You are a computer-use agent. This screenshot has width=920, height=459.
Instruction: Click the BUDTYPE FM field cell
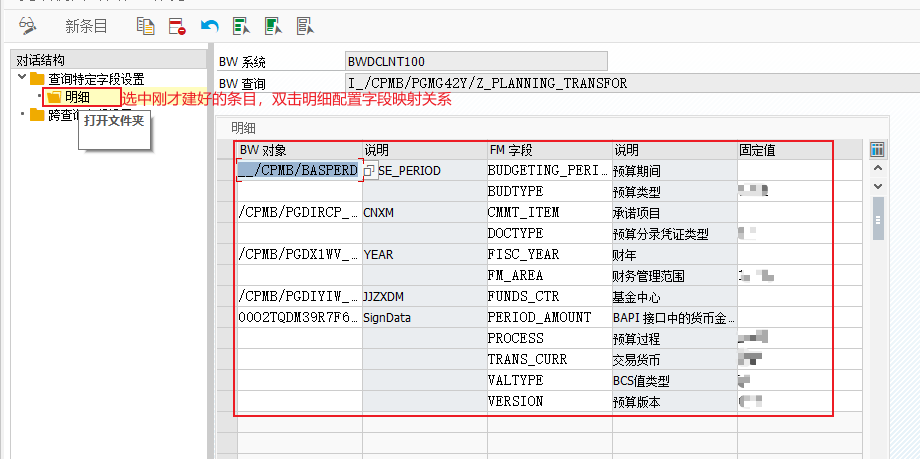pos(550,191)
